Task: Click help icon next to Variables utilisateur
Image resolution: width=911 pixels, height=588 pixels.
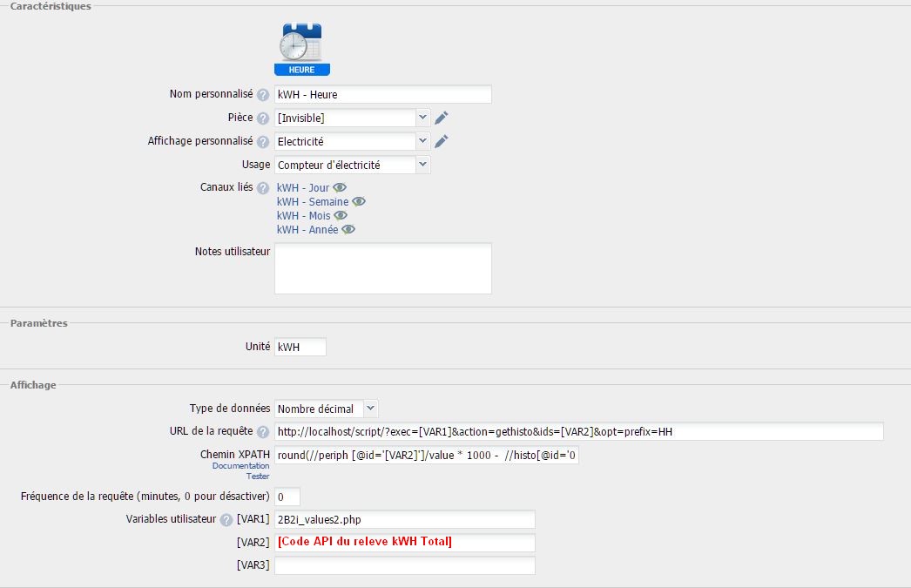Action: pyautogui.click(x=226, y=520)
